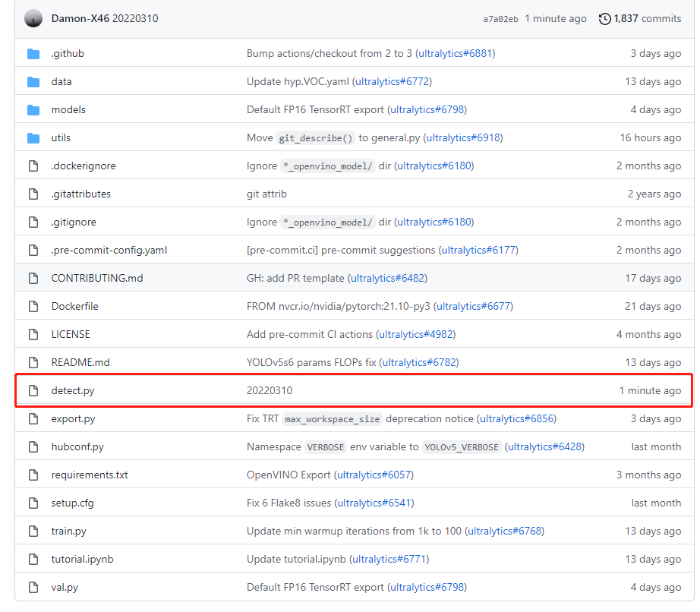The image size is (700, 612).
Task: Open the Dockerfile
Action: (x=75, y=307)
